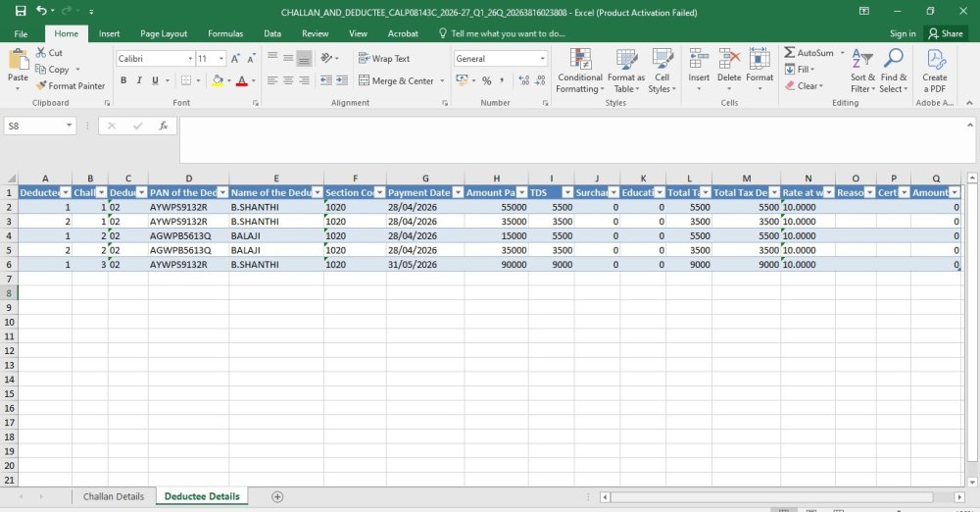Image resolution: width=980 pixels, height=512 pixels.
Task: Decrease font size with the small A icon
Action: tap(251, 58)
